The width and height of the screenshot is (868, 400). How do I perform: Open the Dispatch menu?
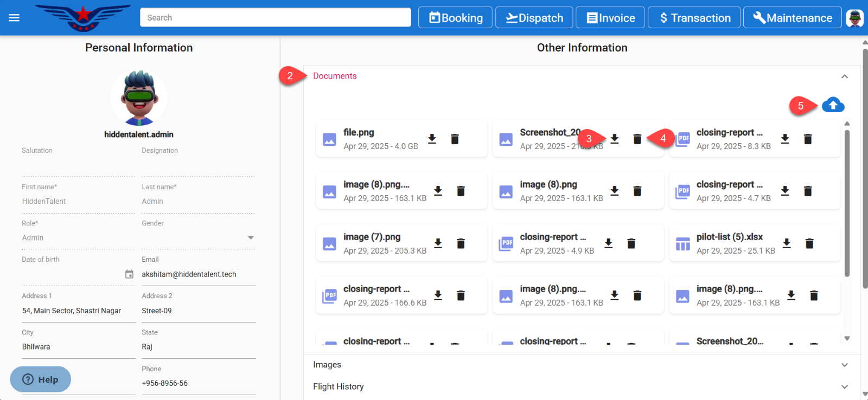click(534, 18)
